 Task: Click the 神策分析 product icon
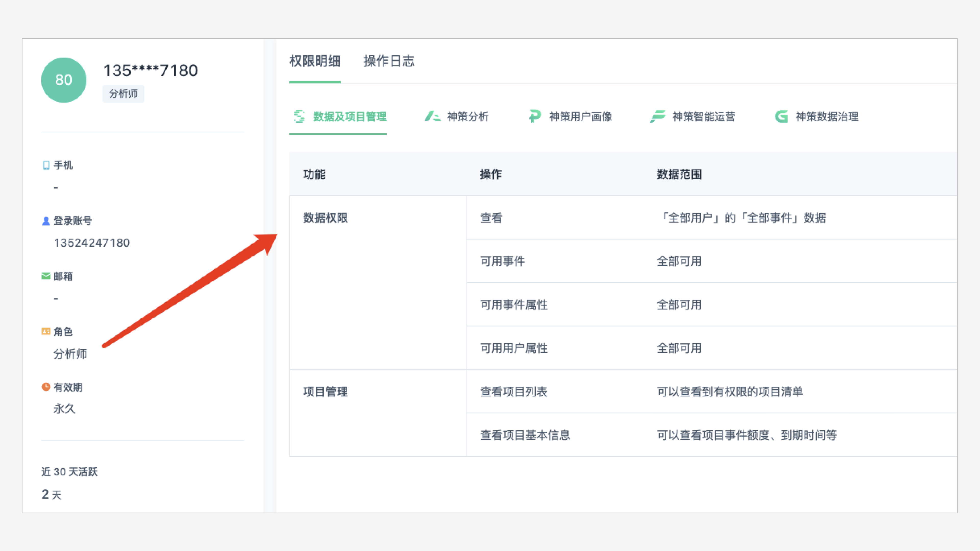tap(432, 116)
